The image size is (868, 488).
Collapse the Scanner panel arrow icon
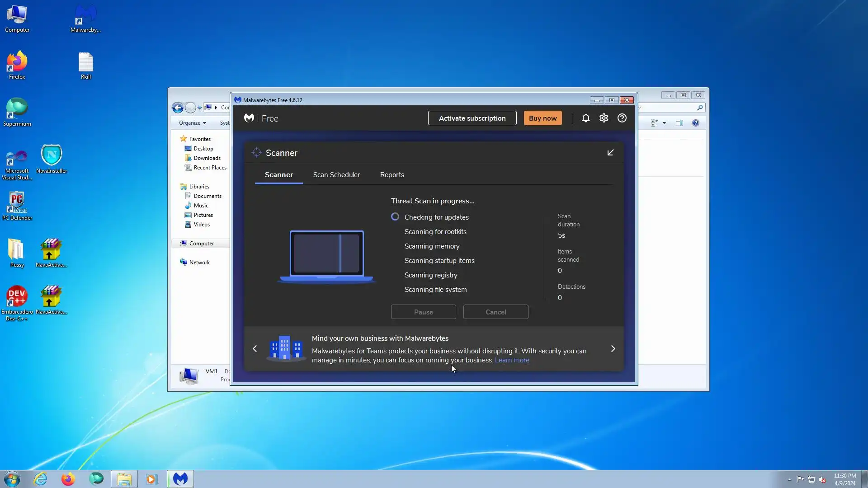610,153
